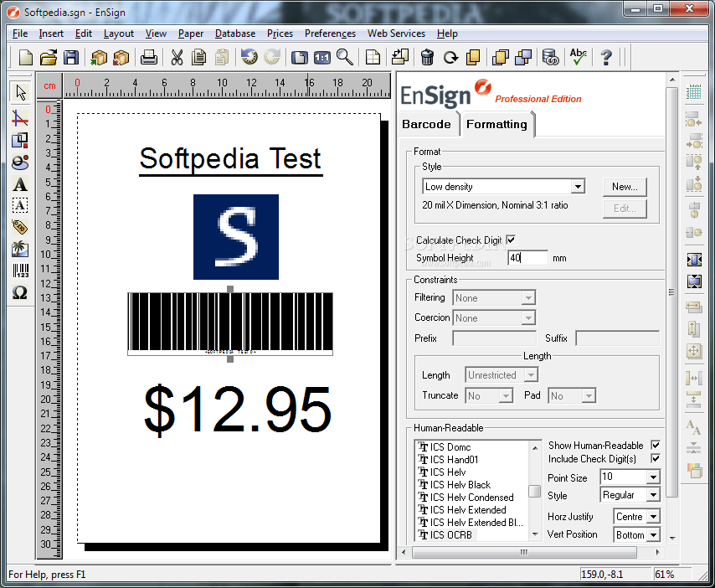Create a new document with the blank page icon

pyautogui.click(x=25, y=58)
